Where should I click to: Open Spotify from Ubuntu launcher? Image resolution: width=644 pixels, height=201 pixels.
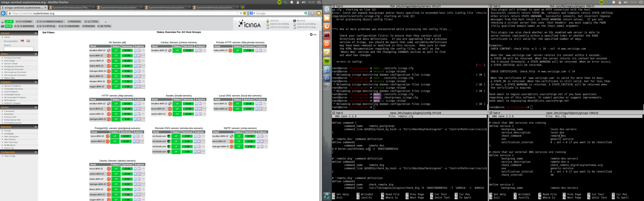point(327,61)
